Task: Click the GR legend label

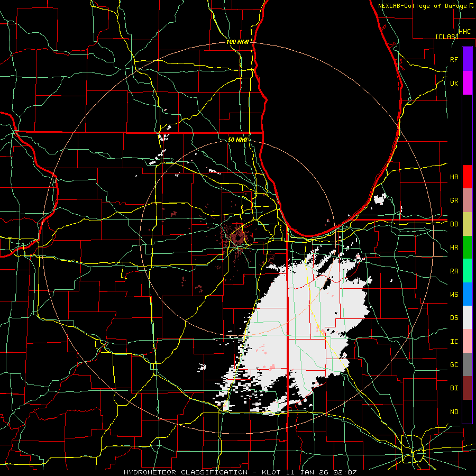Action: (x=454, y=200)
